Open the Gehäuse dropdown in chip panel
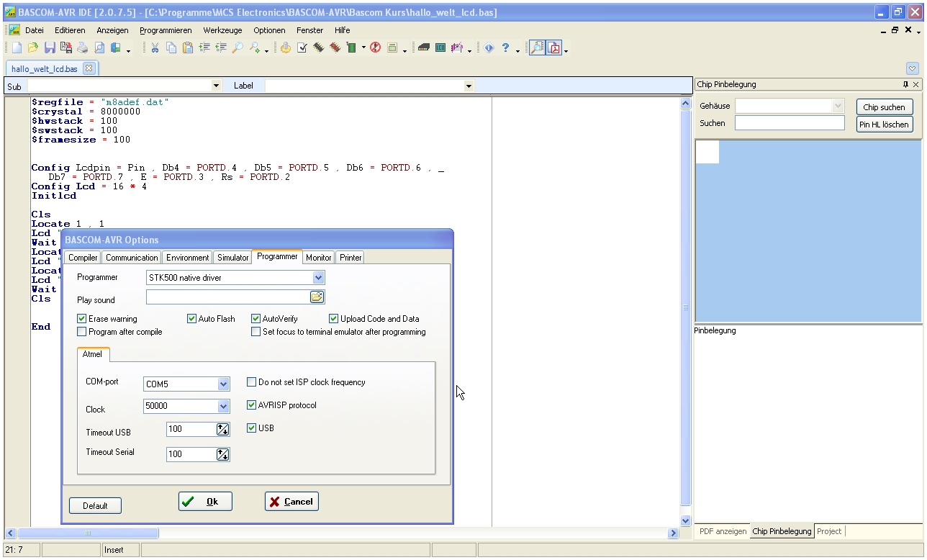The width and height of the screenshot is (927, 560). click(838, 106)
